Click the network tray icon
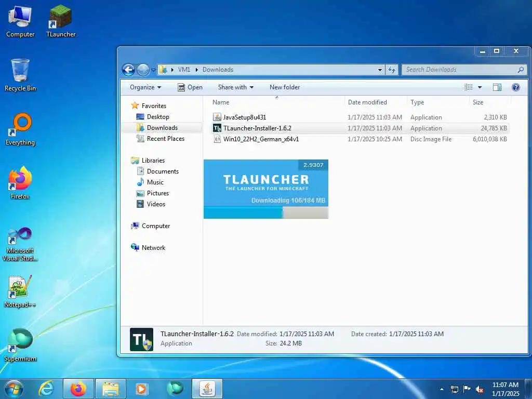Image resolution: width=532 pixels, height=399 pixels. coord(454,389)
